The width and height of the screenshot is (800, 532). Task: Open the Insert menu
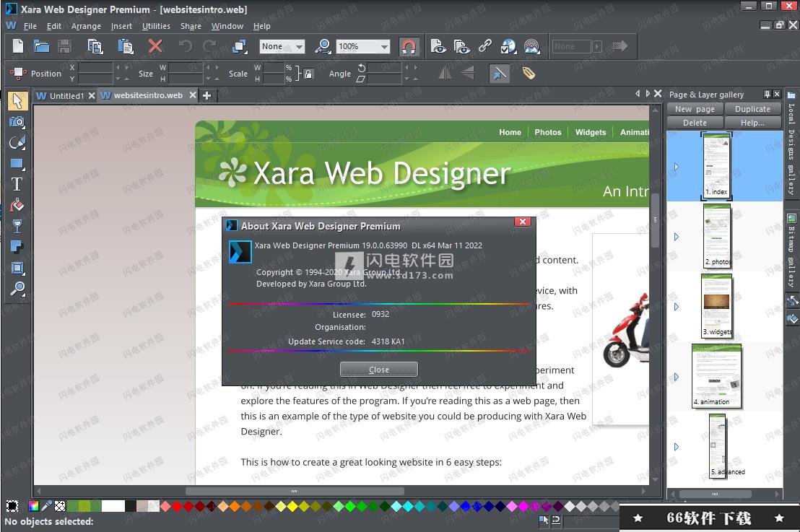[x=121, y=26]
